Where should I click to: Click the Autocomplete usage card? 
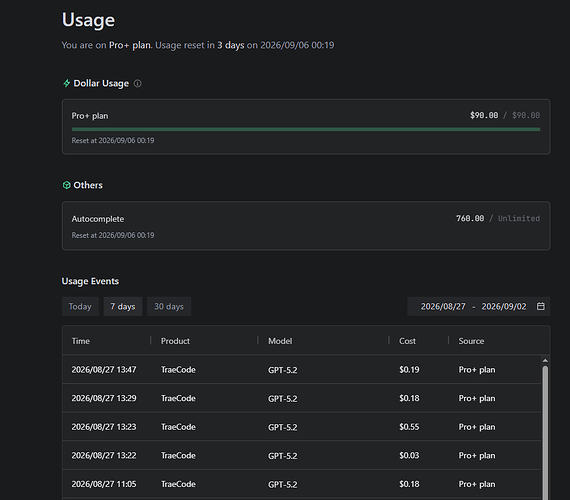306,226
